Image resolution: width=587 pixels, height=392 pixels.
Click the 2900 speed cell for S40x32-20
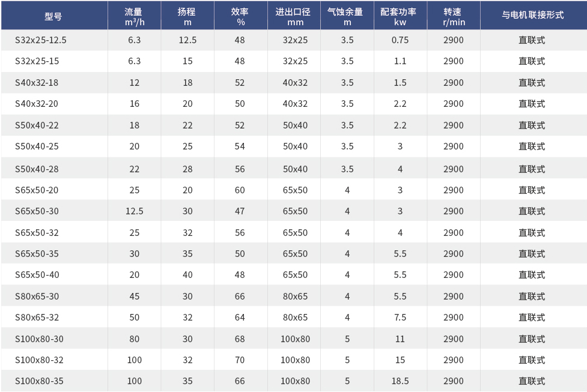(454, 104)
